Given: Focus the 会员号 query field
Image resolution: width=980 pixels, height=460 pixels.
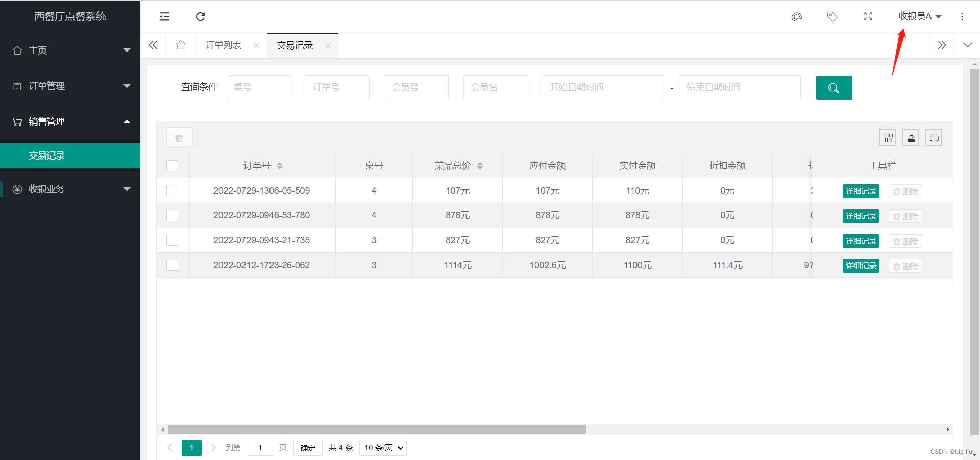Looking at the screenshot, I should [416, 87].
